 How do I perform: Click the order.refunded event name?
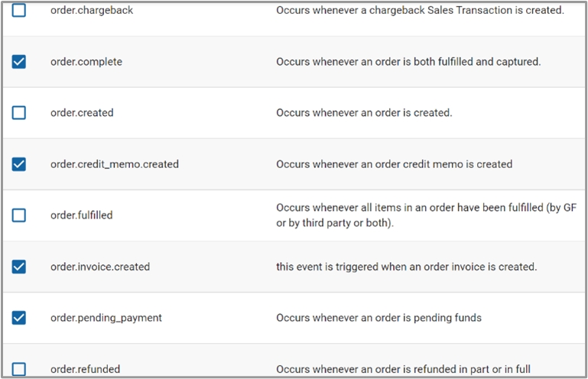click(x=86, y=369)
